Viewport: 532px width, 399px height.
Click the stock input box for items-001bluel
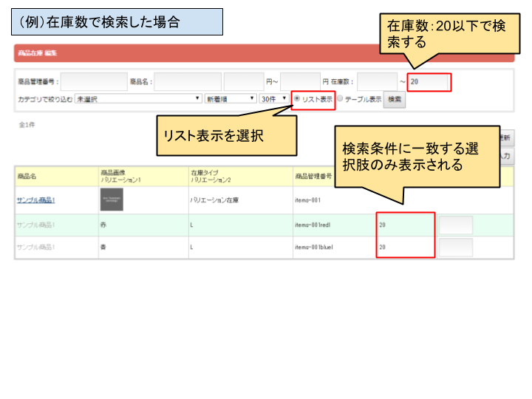455,248
